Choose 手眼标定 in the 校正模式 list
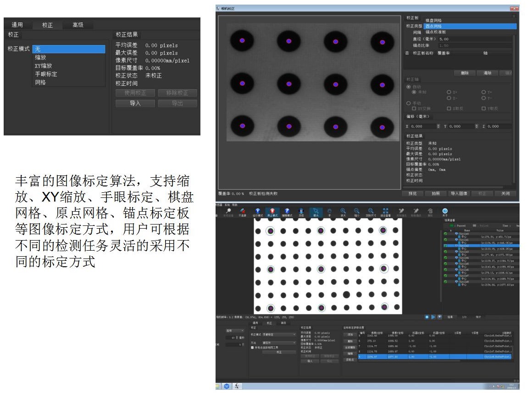 point(46,74)
